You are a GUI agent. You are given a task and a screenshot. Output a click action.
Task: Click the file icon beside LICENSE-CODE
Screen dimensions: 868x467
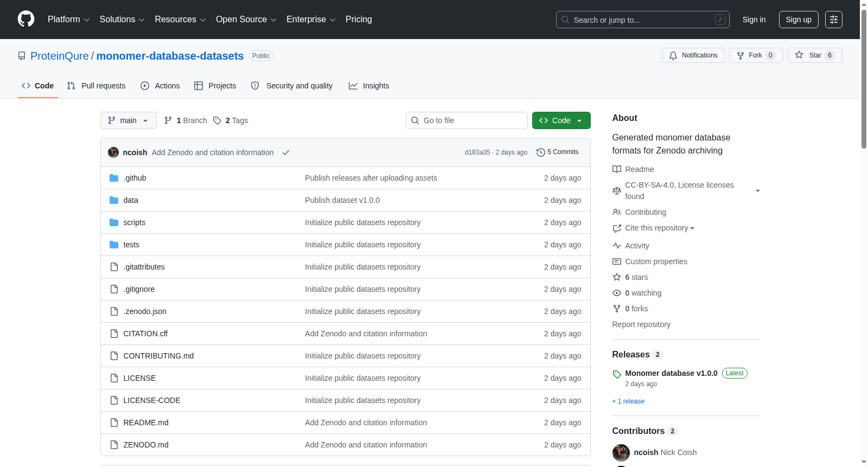pyautogui.click(x=114, y=400)
